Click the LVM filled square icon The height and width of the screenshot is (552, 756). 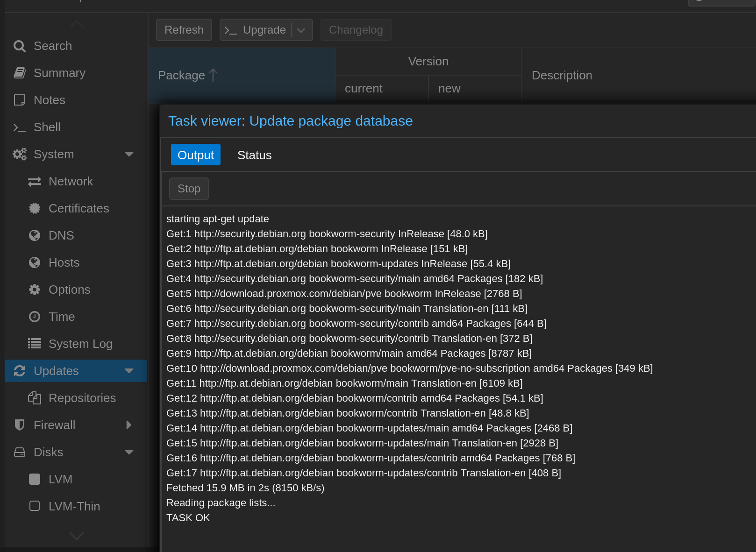pos(35,480)
